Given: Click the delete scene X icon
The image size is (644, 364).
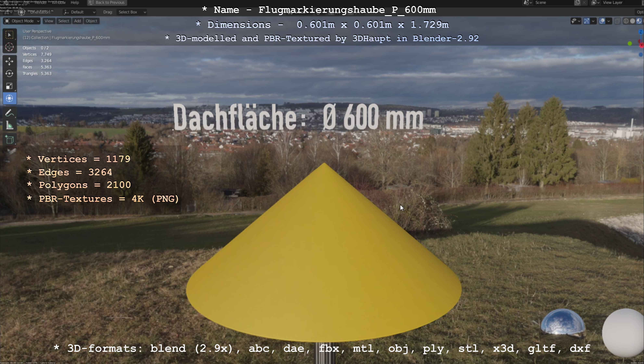Looking at the screenshot, I should tap(584, 2).
